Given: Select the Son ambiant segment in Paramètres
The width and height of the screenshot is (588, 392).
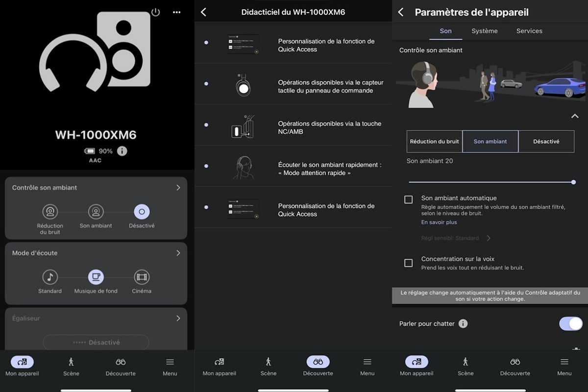Looking at the screenshot, I should click(x=490, y=141).
